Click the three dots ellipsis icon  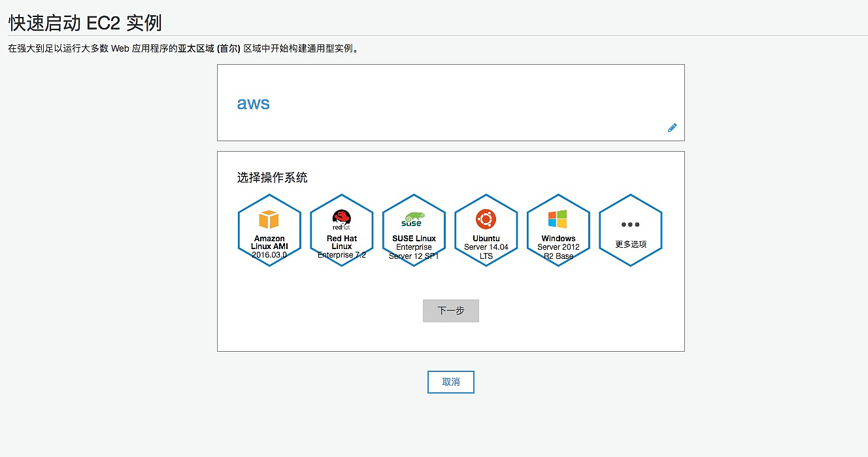point(630,224)
